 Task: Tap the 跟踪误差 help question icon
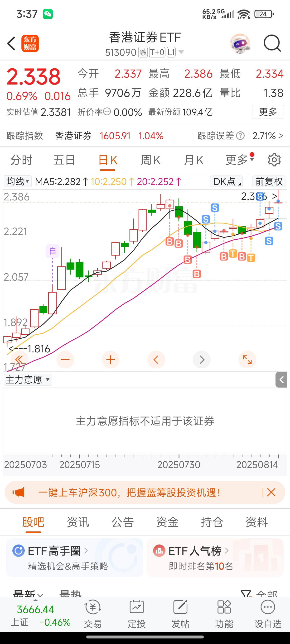pyautogui.click(x=240, y=136)
